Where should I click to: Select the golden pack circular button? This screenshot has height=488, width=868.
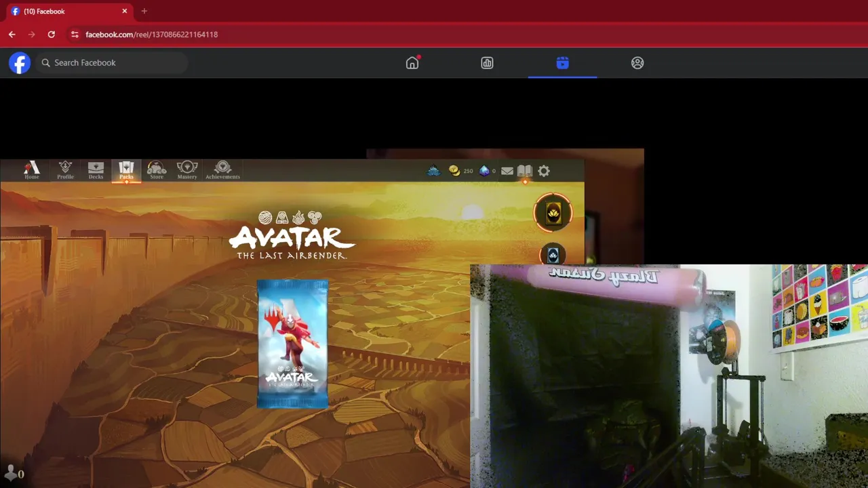point(553,213)
